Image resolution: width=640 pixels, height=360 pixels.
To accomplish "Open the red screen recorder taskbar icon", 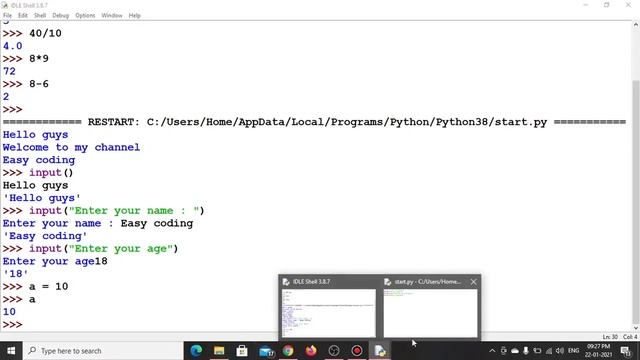I will [x=357, y=351].
